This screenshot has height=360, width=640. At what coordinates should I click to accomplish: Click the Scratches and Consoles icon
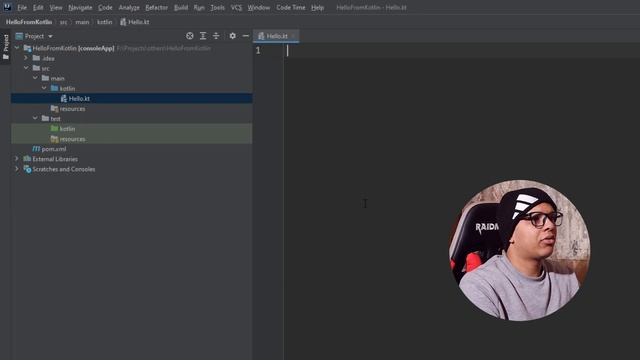tap(27, 169)
